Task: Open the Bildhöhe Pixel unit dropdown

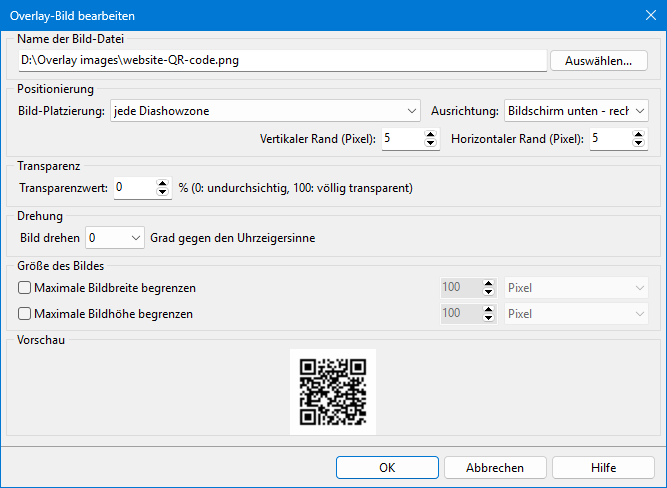Action: 576,314
